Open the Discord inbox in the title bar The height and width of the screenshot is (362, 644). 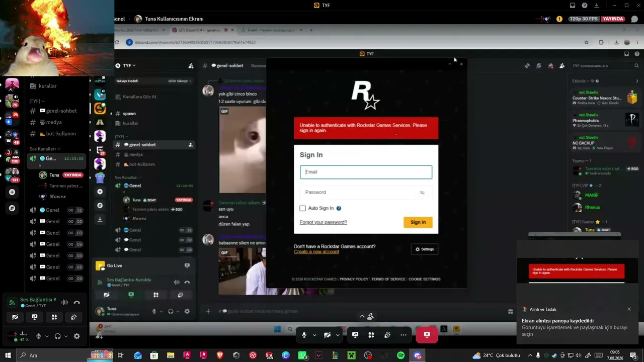pyautogui.click(x=573, y=6)
